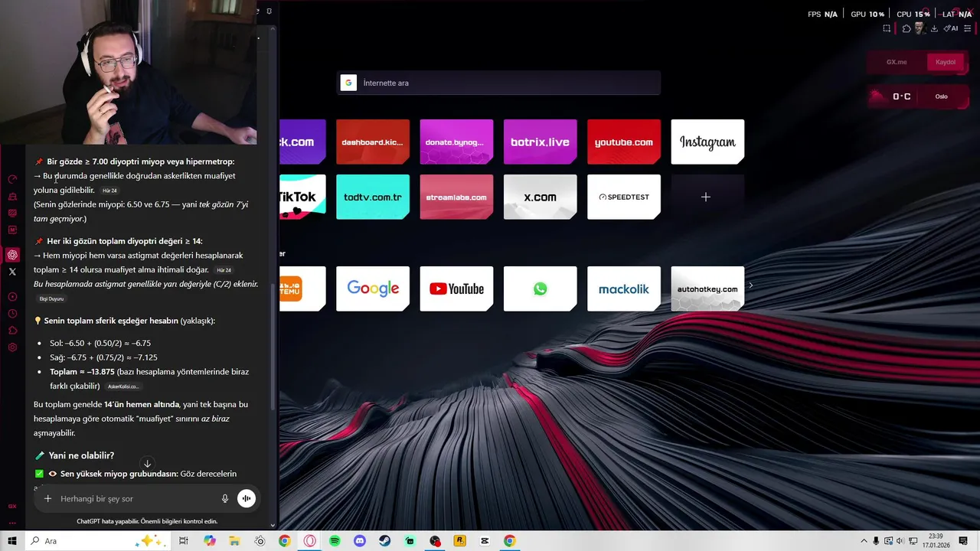Open youtube.com speed dial tile
The height and width of the screenshot is (551, 980).
tap(624, 142)
